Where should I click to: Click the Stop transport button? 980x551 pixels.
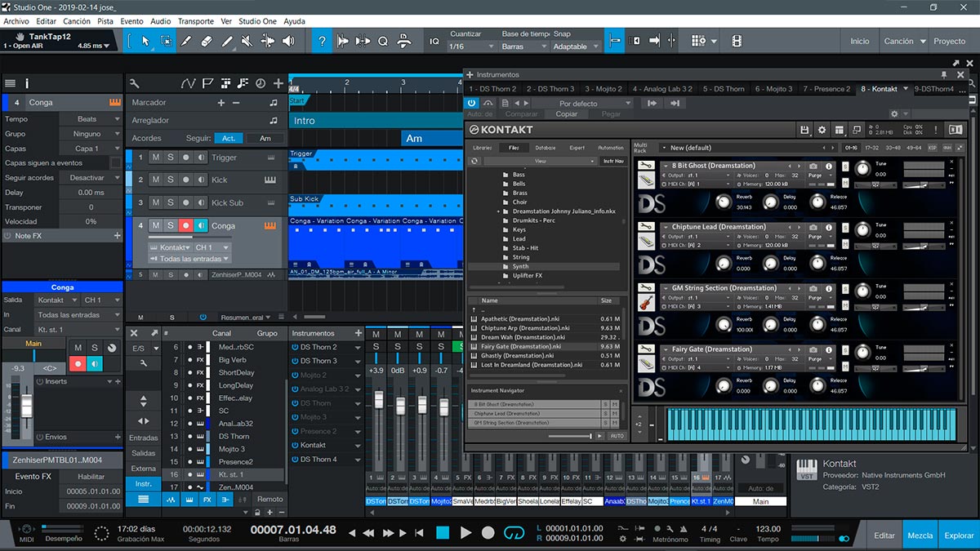(443, 532)
